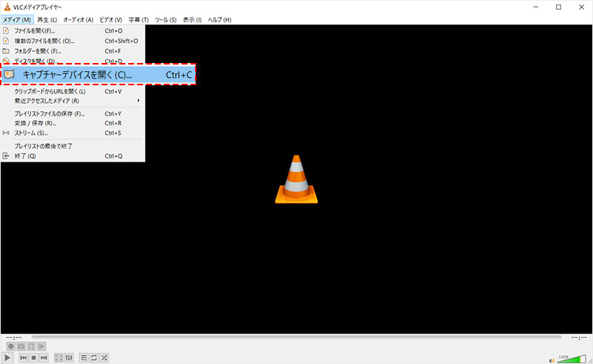Step forward frame by frame
Image resolution: width=593 pixels, height=364 pixels.
pos(42,346)
